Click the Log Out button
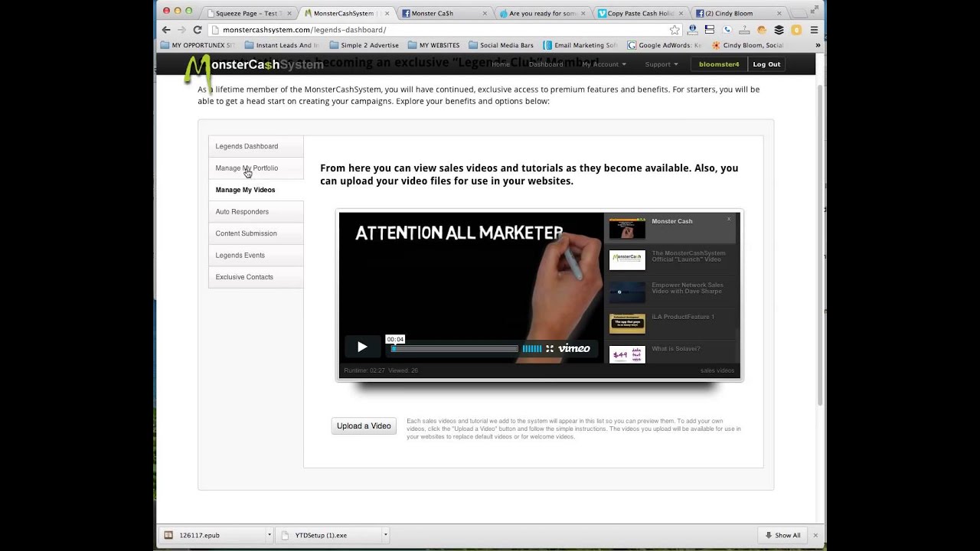Viewport: 980px width, 551px height. tap(766, 64)
